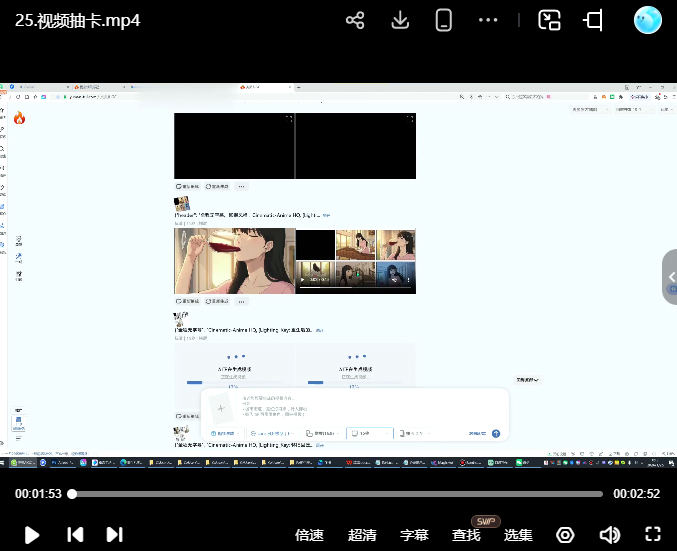Click the middle of the playback progress bar

[x=338, y=494]
